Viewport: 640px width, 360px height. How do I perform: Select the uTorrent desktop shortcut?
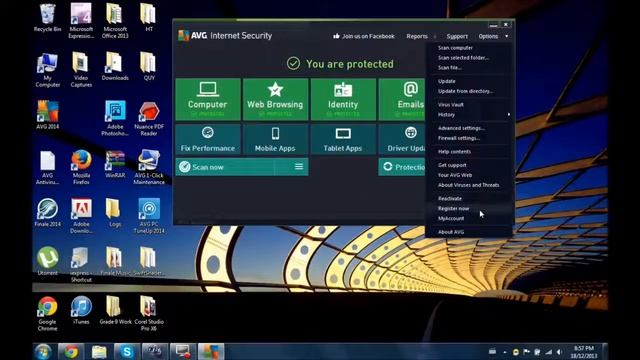pos(47,261)
